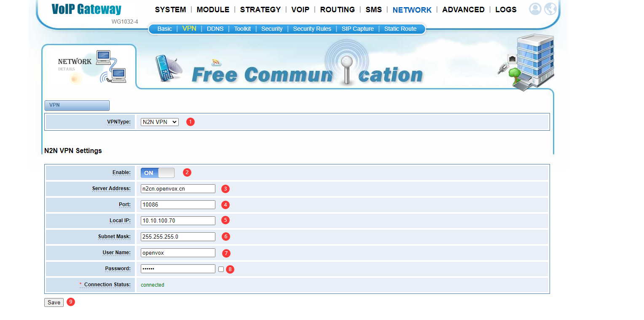Open the ROUTING menu
This screenshot has width=644, height=320.
coord(338,9)
